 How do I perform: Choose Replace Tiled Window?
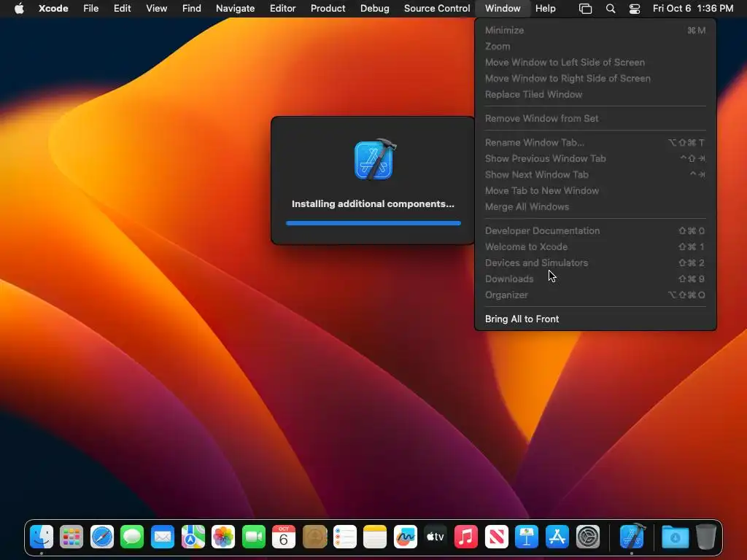pos(595,94)
